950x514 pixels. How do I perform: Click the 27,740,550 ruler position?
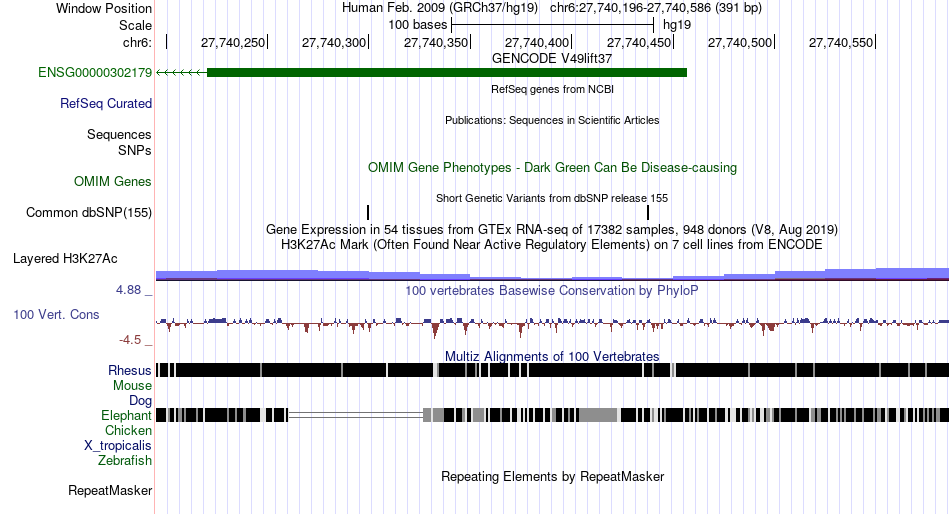[x=841, y=42]
